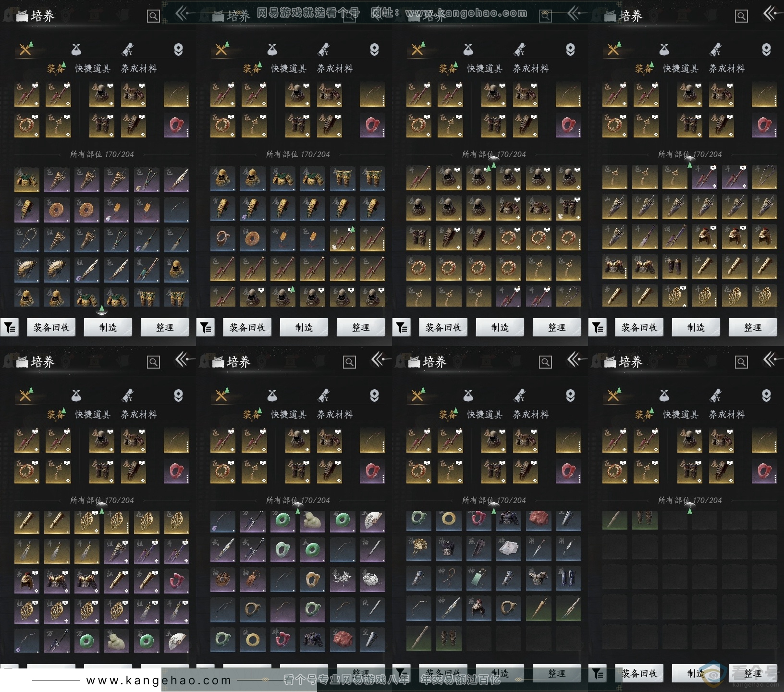Open filter icon in top row second panel

tap(206, 328)
